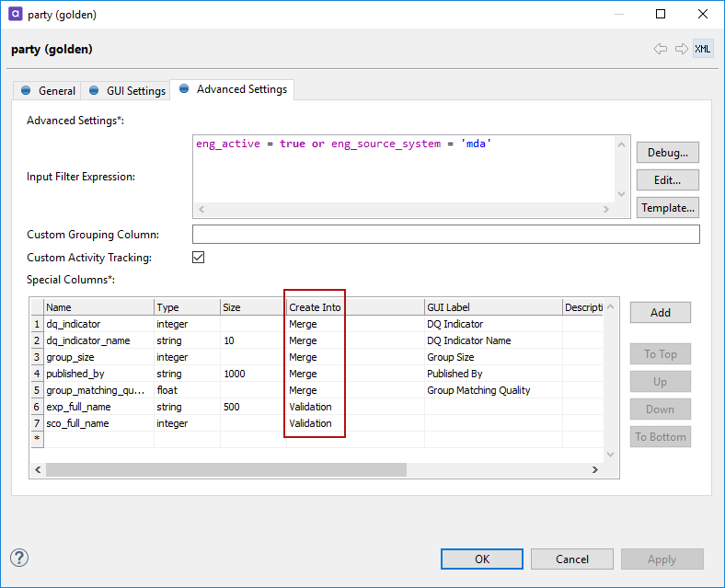Confirm settings with OK button
725x588 pixels.
point(481,559)
